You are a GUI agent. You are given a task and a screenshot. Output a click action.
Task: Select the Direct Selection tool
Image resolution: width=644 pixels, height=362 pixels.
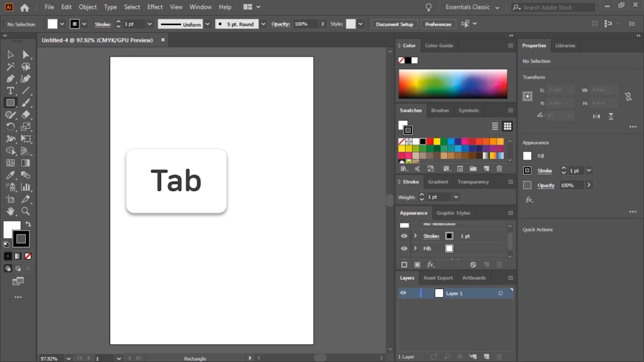[26, 55]
